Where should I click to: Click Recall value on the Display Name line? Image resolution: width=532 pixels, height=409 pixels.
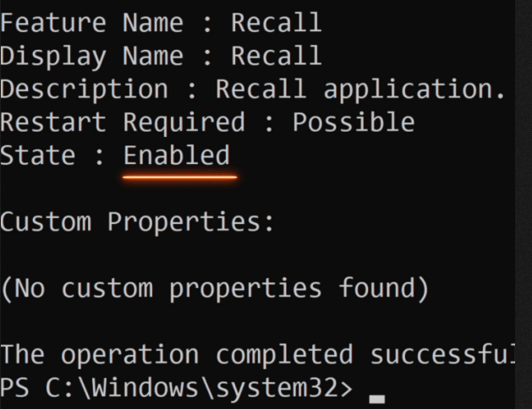277,56
